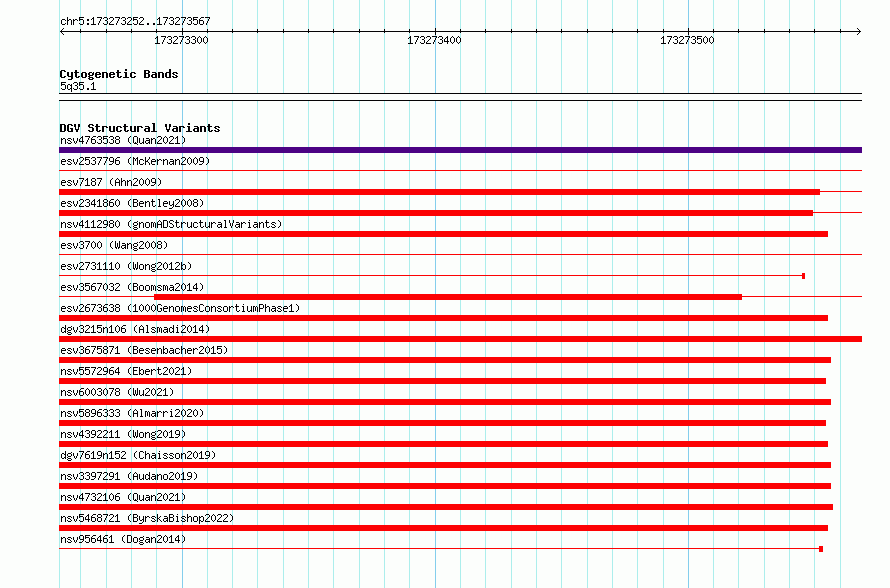Select the purple nsv4763538 variant bar
The width and height of the screenshot is (890, 588).
pos(460,150)
